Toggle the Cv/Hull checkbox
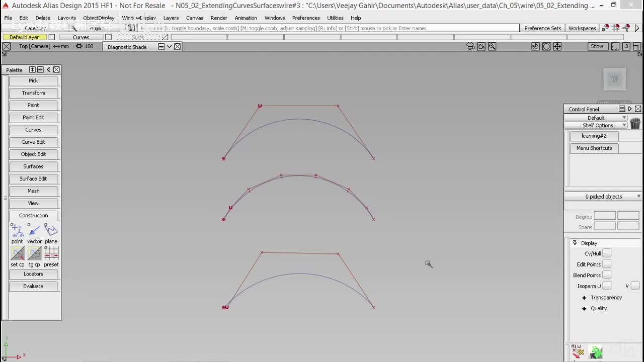This screenshot has width=644, height=362. 607,253
